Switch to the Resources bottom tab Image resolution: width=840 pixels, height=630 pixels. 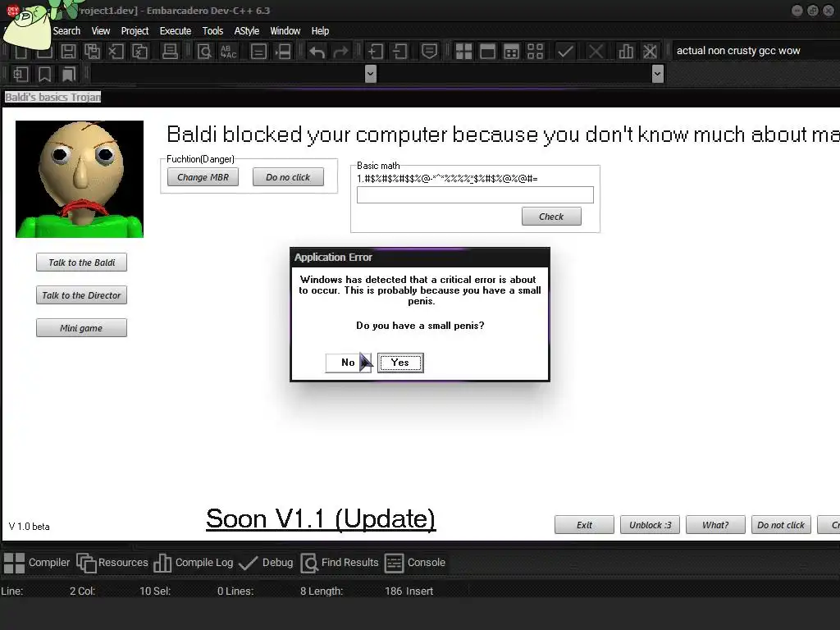[x=112, y=563]
